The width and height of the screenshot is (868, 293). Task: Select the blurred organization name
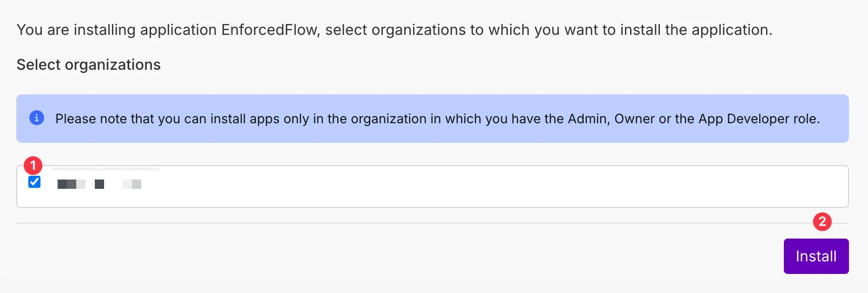pyautogui.click(x=99, y=185)
